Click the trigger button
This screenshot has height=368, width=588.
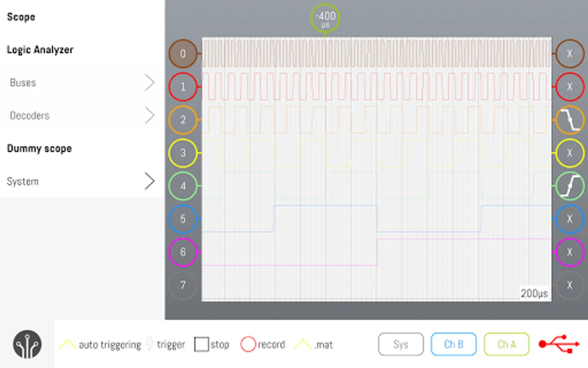click(166, 345)
